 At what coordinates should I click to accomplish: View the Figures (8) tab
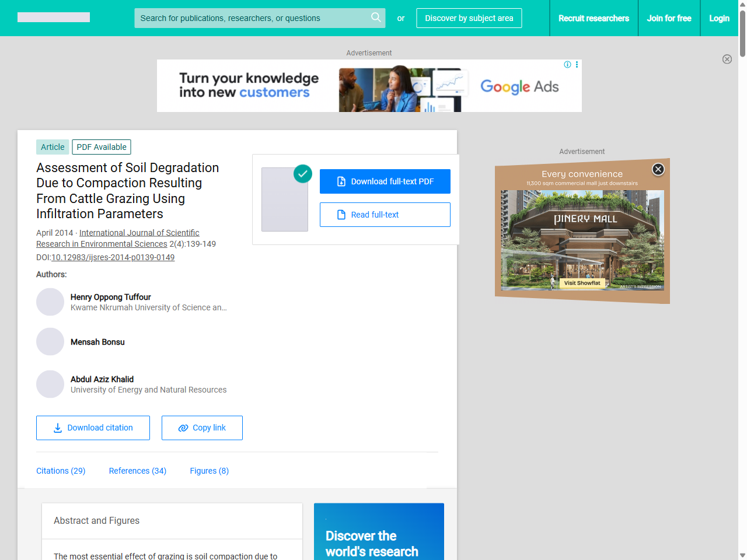coord(209,471)
